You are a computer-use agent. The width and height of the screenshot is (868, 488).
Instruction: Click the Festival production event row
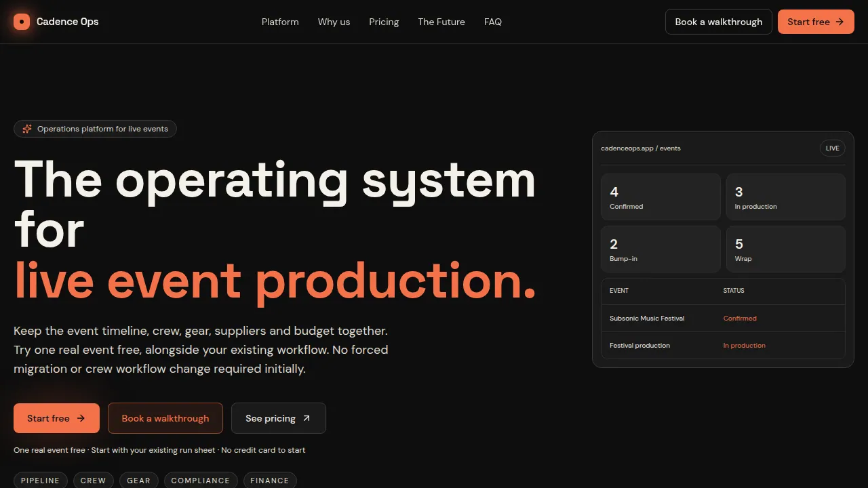tap(723, 345)
